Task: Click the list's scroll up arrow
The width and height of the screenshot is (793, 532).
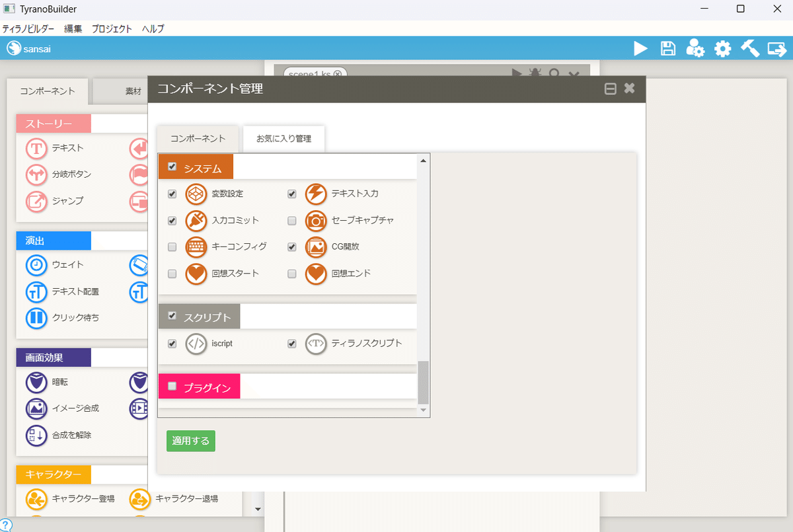Action: point(424,160)
